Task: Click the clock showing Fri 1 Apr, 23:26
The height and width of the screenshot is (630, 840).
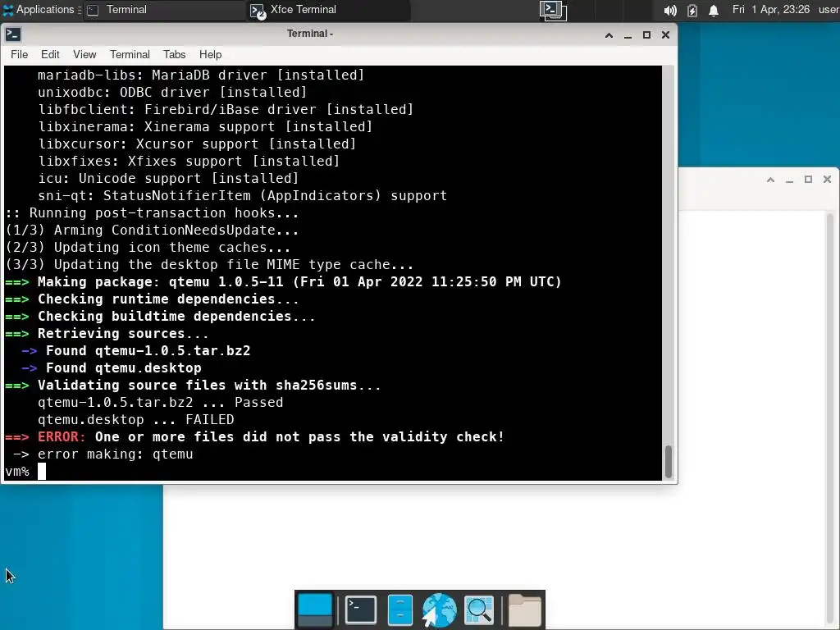Action: click(771, 10)
